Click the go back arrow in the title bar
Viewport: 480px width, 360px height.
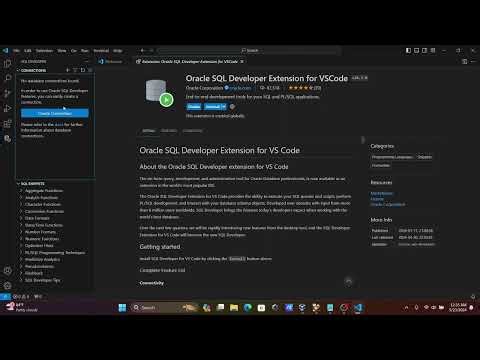pos(142,50)
